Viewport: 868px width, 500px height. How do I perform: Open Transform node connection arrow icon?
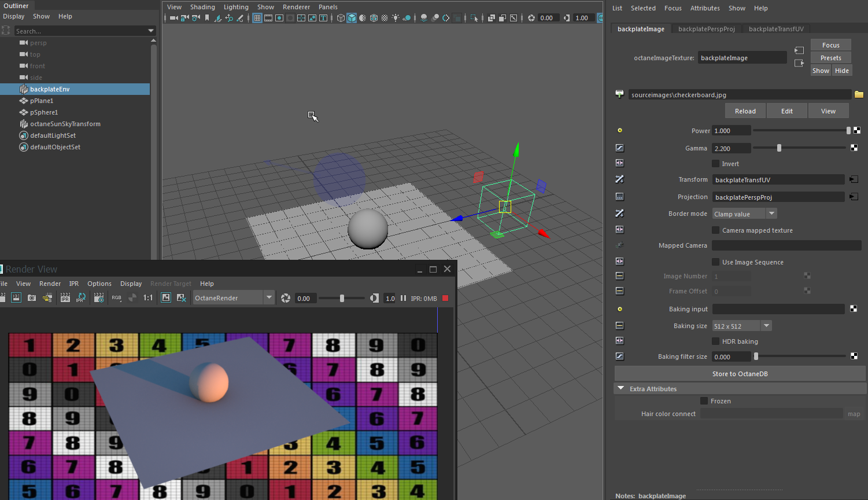tap(854, 180)
